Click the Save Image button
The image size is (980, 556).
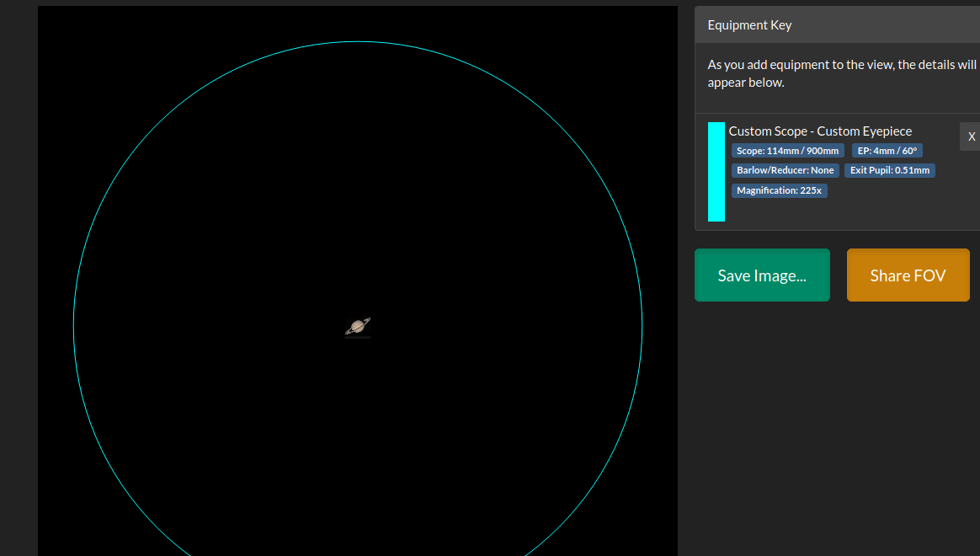(x=762, y=275)
